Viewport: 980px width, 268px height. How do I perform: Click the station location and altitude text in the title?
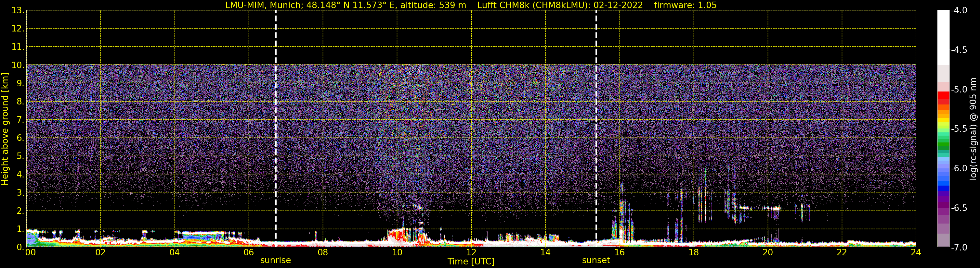346,5
